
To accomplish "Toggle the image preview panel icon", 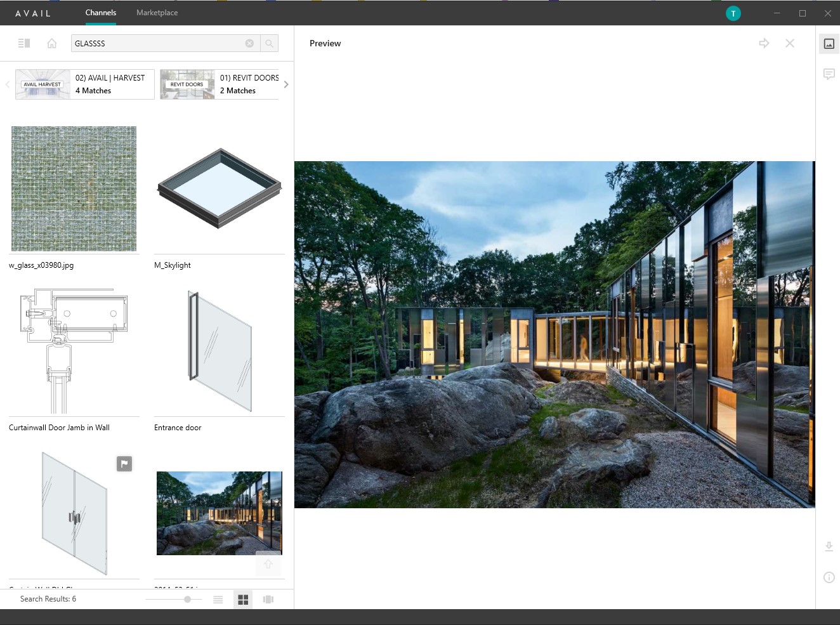I will pos(829,44).
